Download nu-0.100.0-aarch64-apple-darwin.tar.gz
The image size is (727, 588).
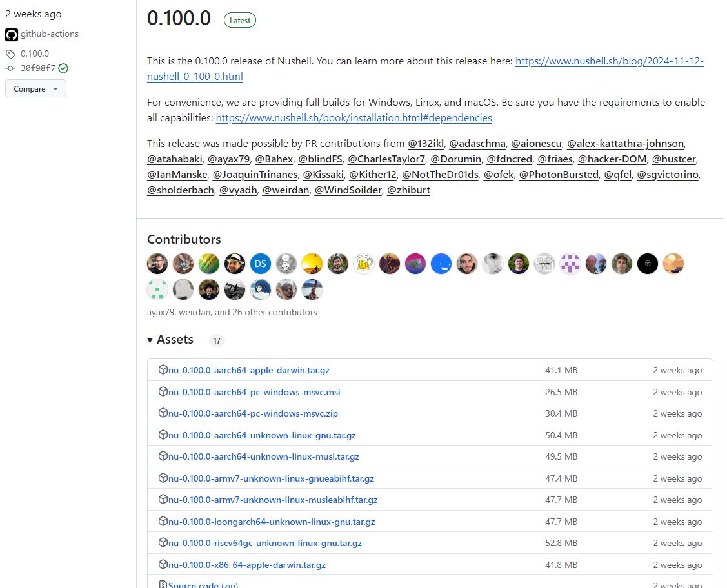[249, 370]
